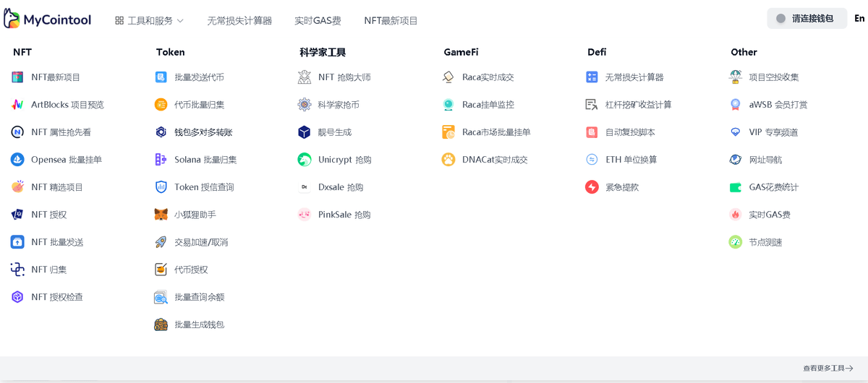The image size is (868, 383).
Task: Click the Raca挂单监控 icon
Action: click(x=448, y=105)
